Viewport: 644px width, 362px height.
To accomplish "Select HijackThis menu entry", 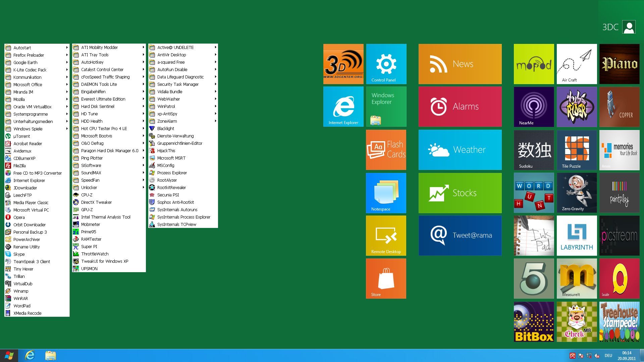I will [166, 150].
